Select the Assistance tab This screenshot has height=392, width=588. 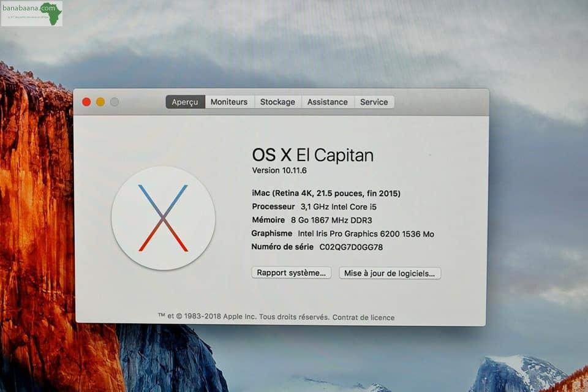(x=327, y=102)
